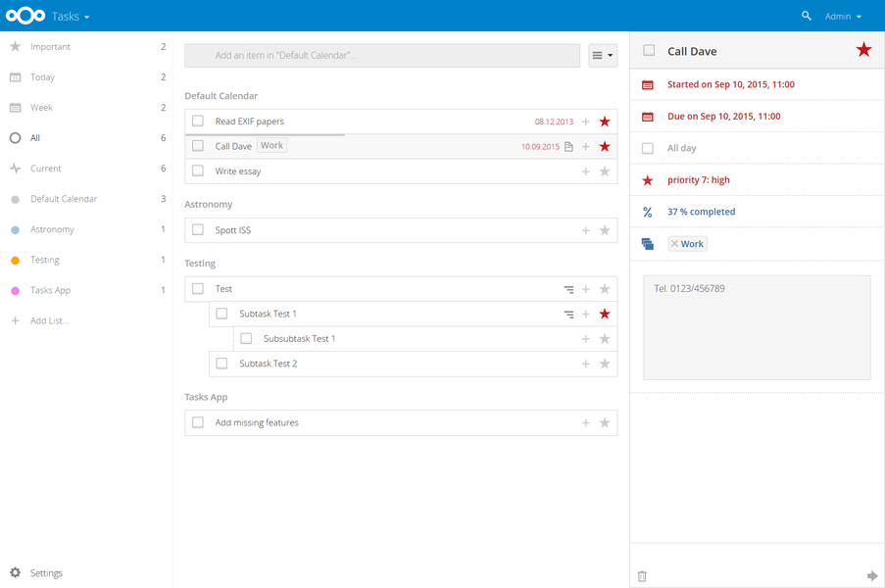Check off Subtask Test 1
The image size is (885, 588).
221,314
